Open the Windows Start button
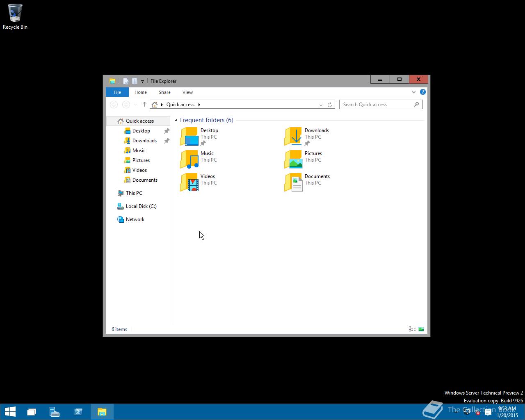The width and height of the screenshot is (525, 420). (x=10, y=412)
